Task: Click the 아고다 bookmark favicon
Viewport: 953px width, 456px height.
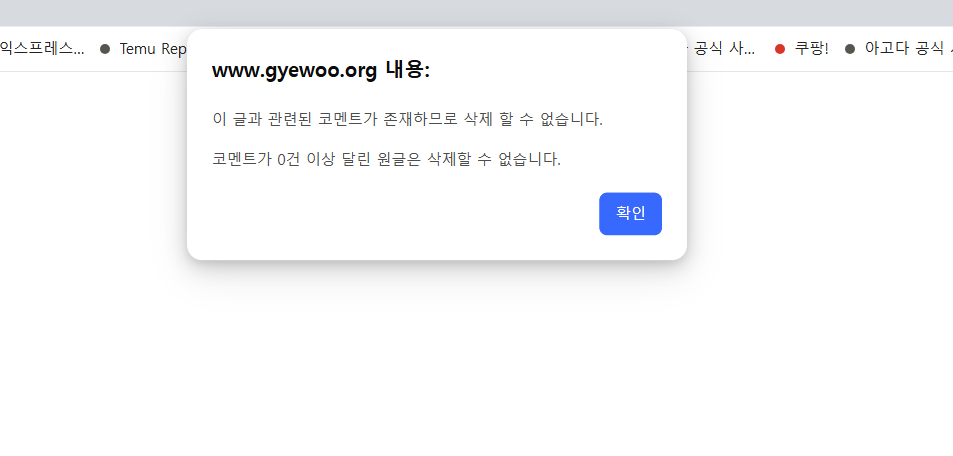Action: click(850, 49)
